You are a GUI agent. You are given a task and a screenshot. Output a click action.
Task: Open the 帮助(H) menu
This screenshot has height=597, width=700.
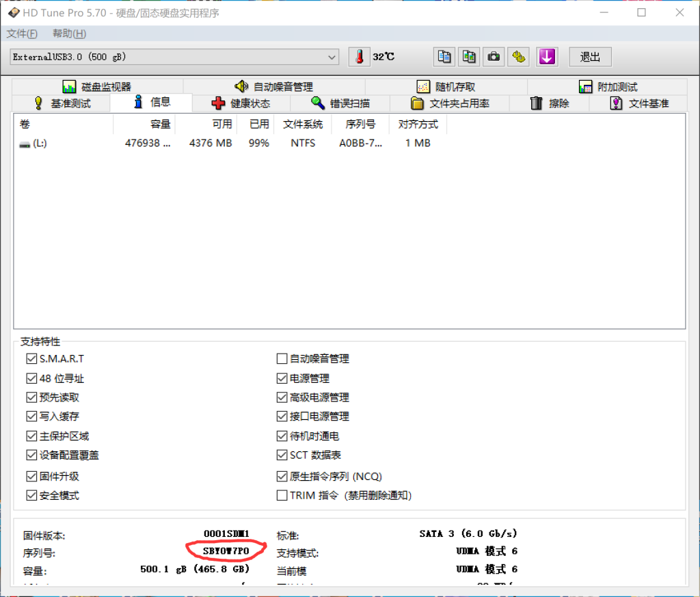(69, 34)
